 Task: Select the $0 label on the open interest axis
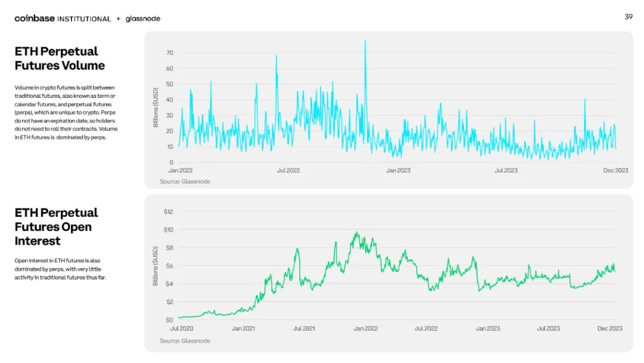pyautogui.click(x=169, y=320)
